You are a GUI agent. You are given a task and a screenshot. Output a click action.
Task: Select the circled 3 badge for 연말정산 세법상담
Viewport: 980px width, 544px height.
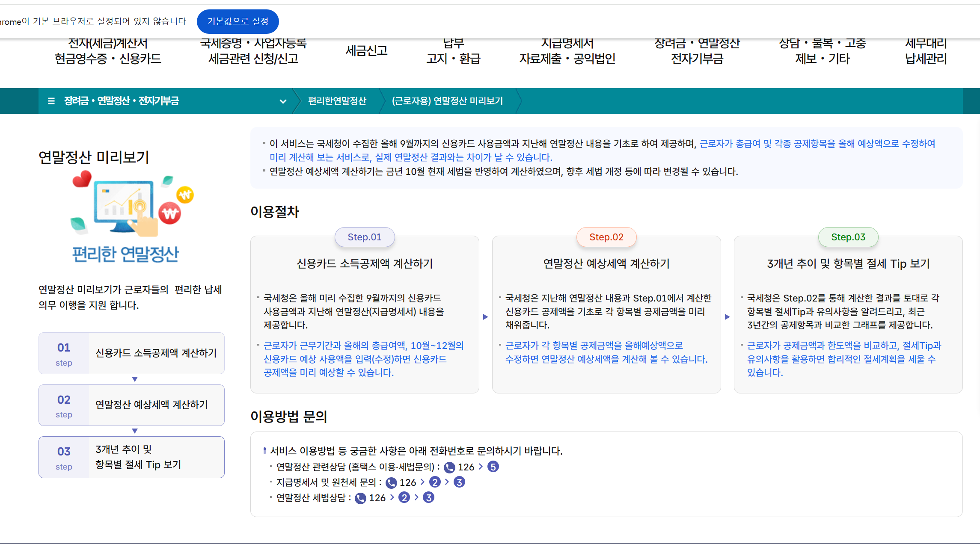428,497
